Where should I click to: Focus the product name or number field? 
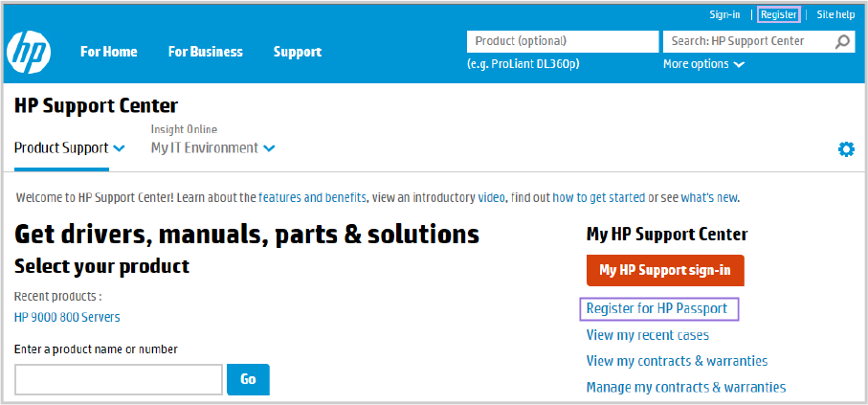(x=119, y=379)
